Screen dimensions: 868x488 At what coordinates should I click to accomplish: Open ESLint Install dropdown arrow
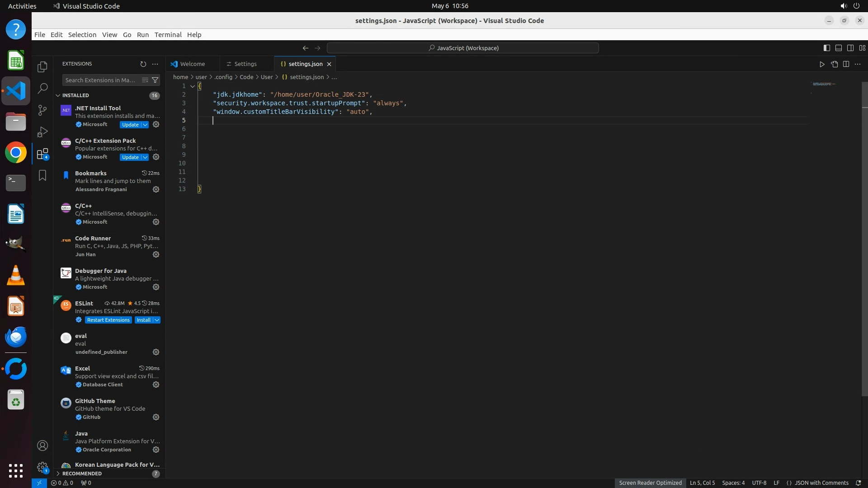(x=157, y=320)
